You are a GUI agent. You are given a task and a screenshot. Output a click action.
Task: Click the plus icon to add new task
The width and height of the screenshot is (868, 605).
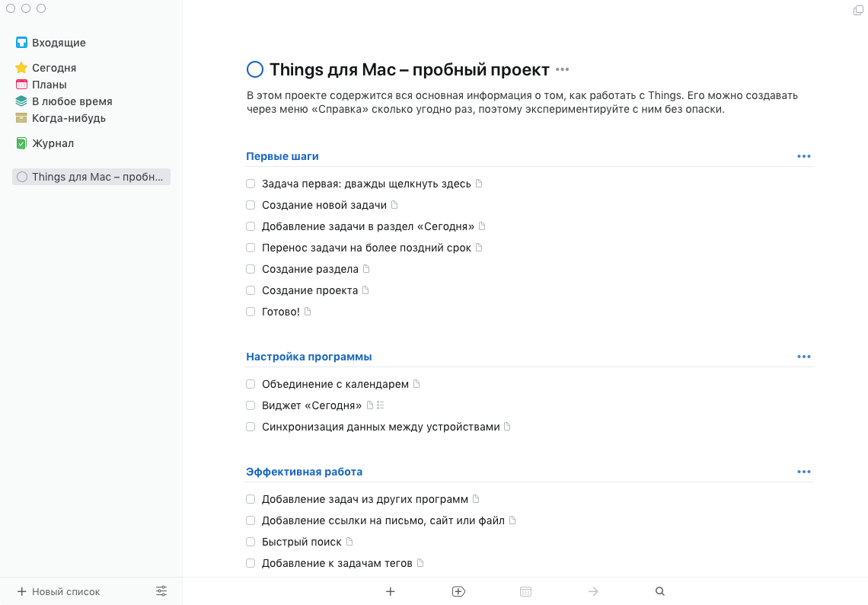(391, 591)
